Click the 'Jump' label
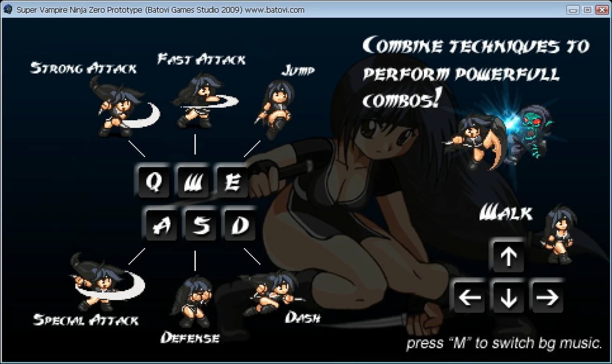612x364 pixels. pyautogui.click(x=298, y=70)
